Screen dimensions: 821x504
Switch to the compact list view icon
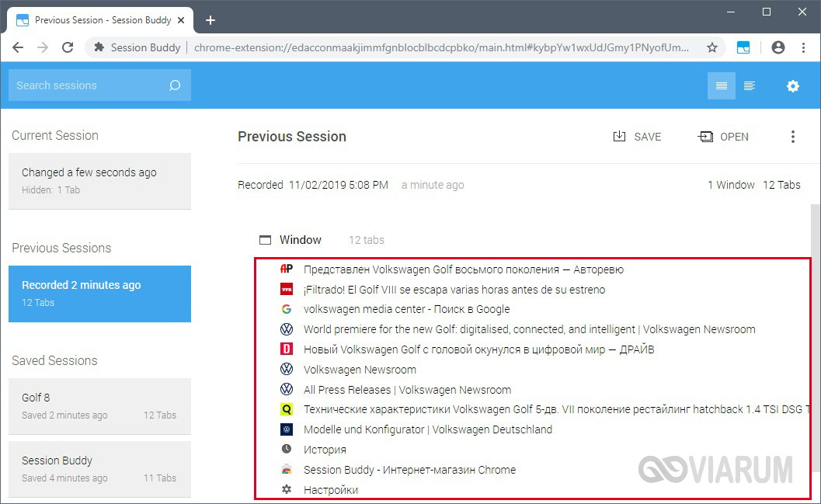tap(722, 86)
